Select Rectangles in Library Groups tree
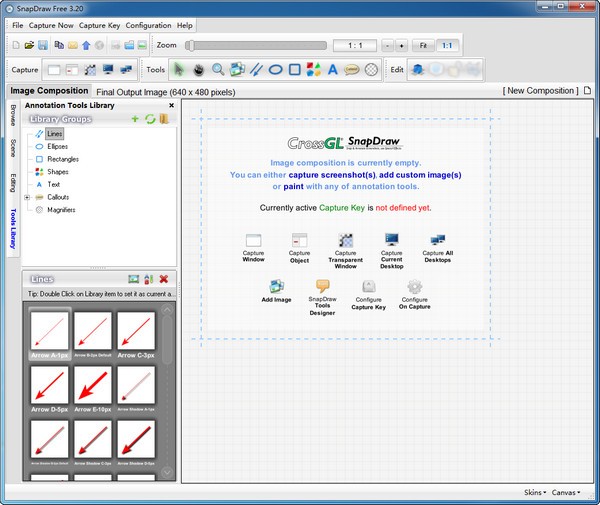Viewport: 600px width, 505px height. [62, 159]
